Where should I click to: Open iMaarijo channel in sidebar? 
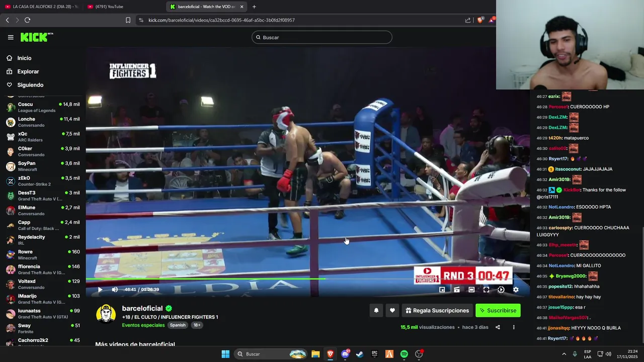(x=43, y=299)
